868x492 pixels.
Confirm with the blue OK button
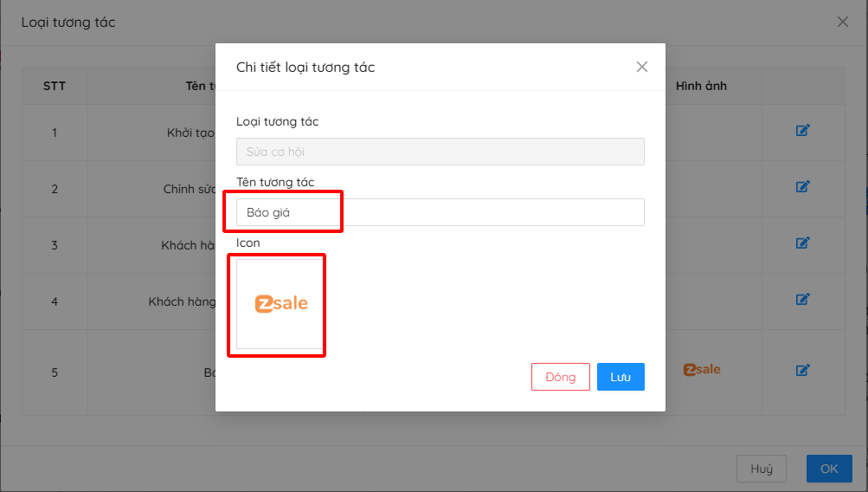[829, 469]
